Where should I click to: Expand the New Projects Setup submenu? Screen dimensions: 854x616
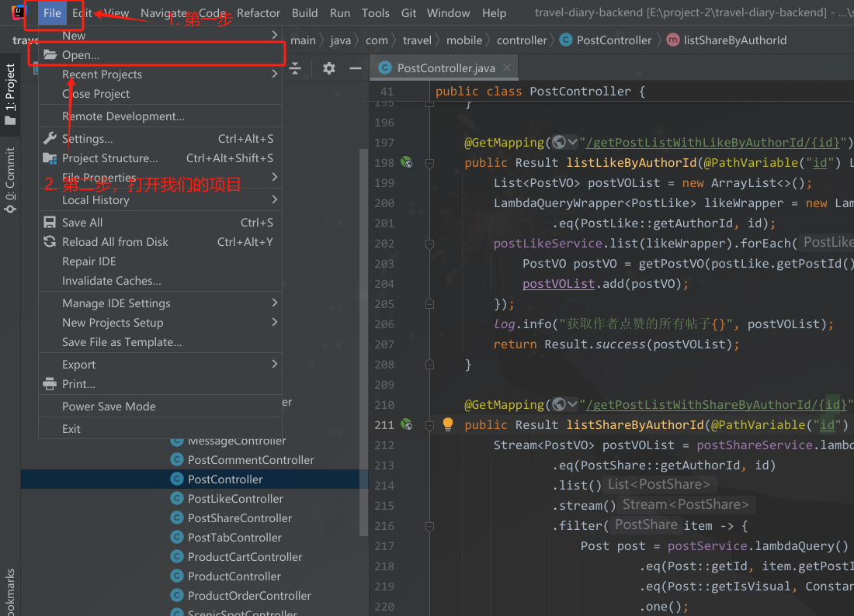point(275,322)
